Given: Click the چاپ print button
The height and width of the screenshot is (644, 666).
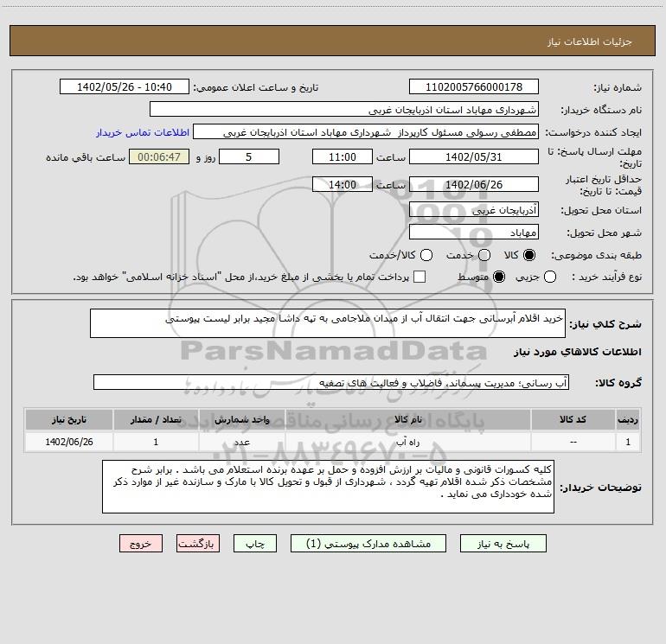Looking at the screenshot, I should (x=255, y=544).
